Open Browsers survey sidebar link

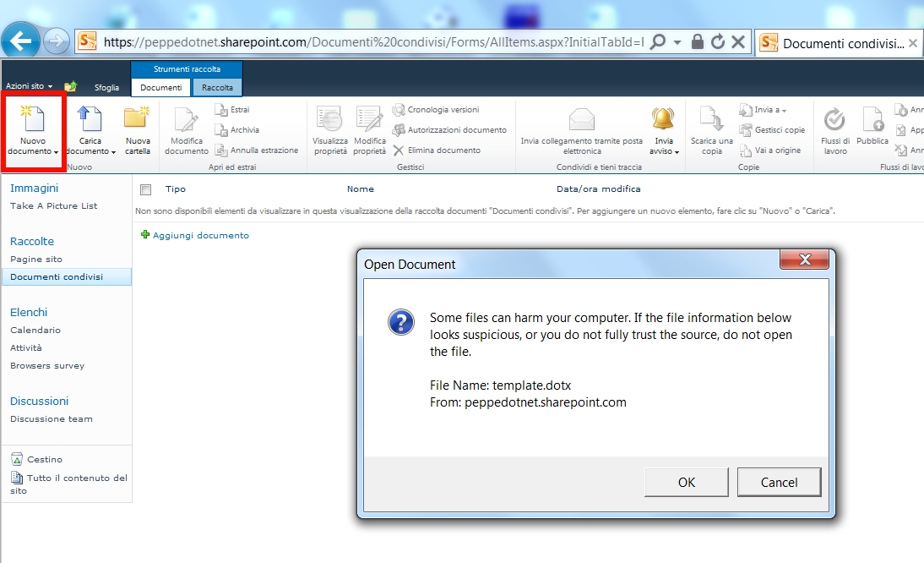click(x=47, y=365)
